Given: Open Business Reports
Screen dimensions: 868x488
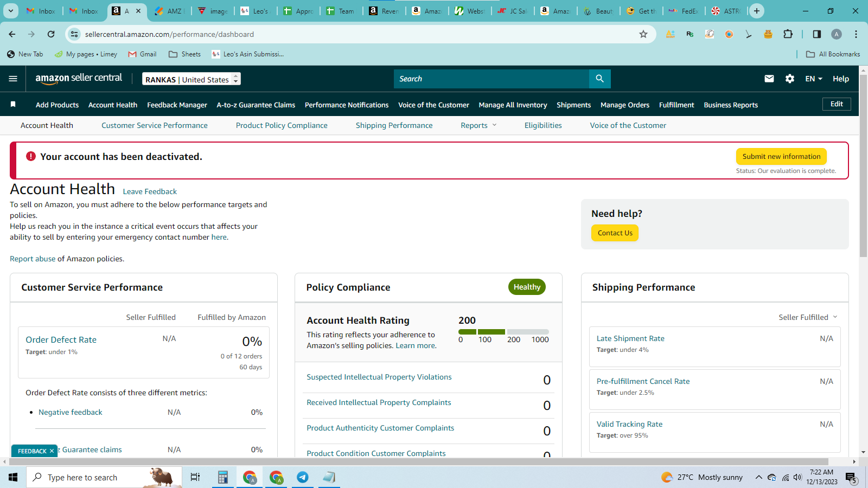Looking at the screenshot, I should 731,105.
